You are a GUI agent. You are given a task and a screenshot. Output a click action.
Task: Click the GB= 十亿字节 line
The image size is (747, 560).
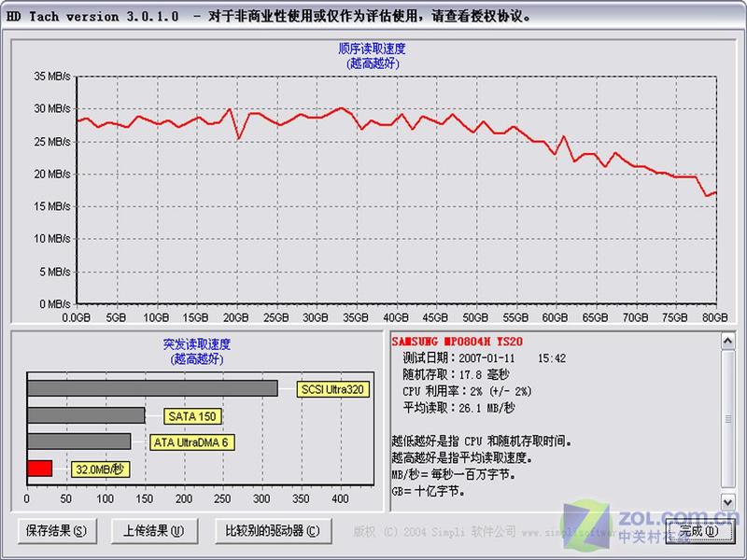(429, 491)
